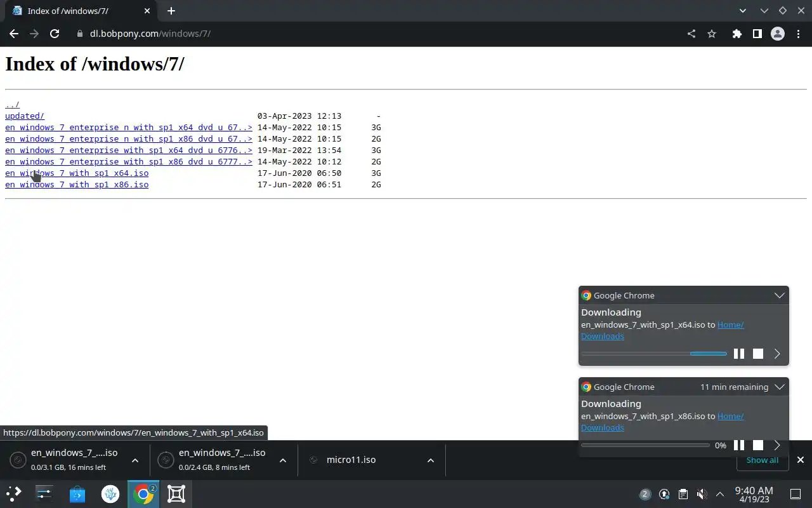The height and width of the screenshot is (508, 812).
Task: Collapse the x64.iso notification chevron
Action: 780,295
